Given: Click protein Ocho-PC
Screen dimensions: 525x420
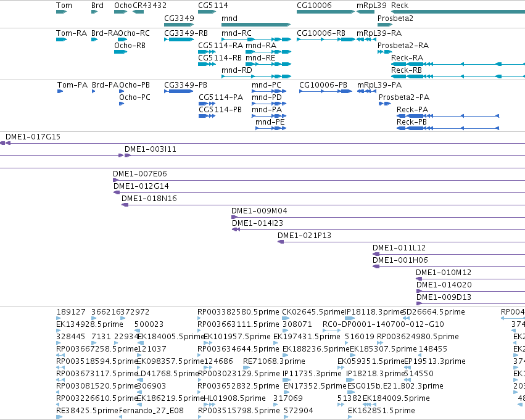Looking at the screenshot, I should point(122,104).
